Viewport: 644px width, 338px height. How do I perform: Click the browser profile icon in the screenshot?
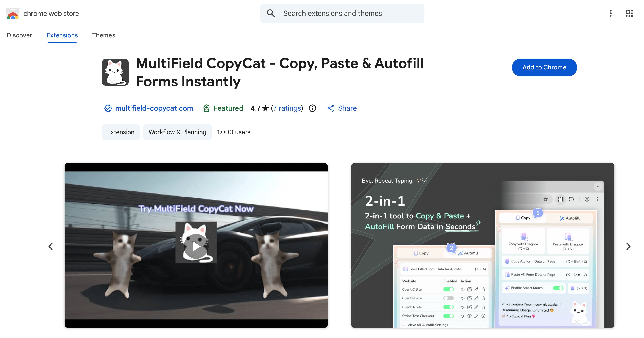click(587, 199)
